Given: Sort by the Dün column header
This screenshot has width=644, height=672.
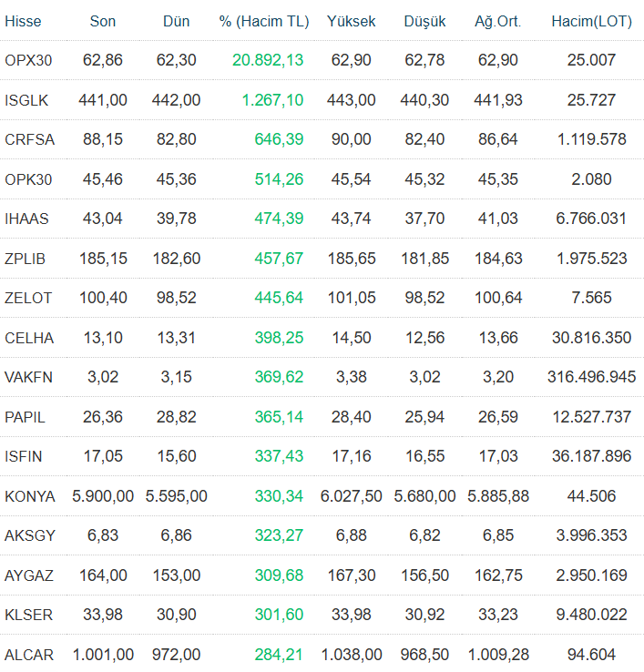Looking at the screenshot, I should [176, 22].
